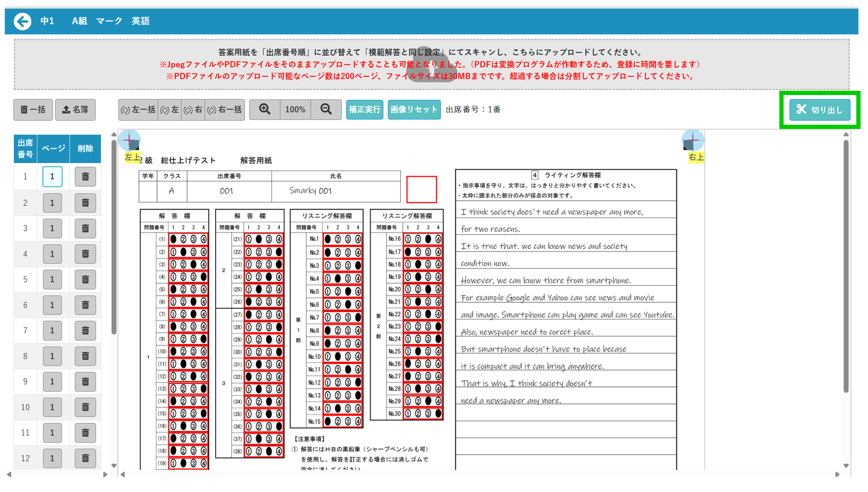This screenshot has width=868, height=492.
Task: Click the 一括 bulk delete trash button
Action: (33, 110)
